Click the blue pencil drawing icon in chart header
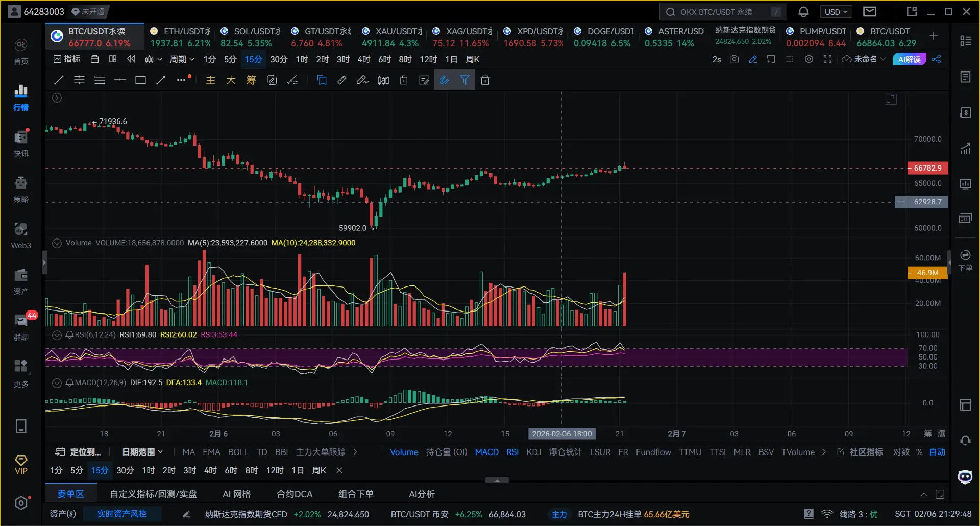The width and height of the screenshot is (980, 526). [753, 59]
